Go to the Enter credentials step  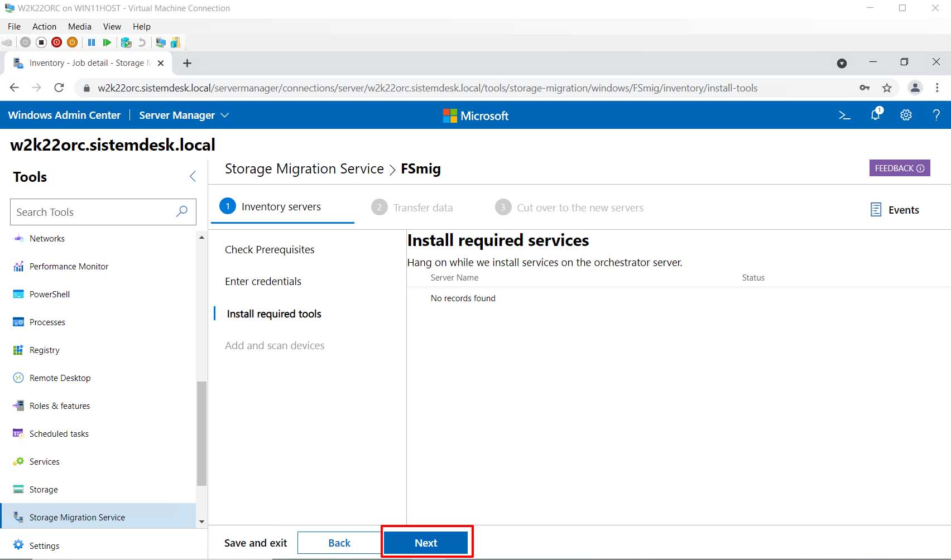coord(263,282)
